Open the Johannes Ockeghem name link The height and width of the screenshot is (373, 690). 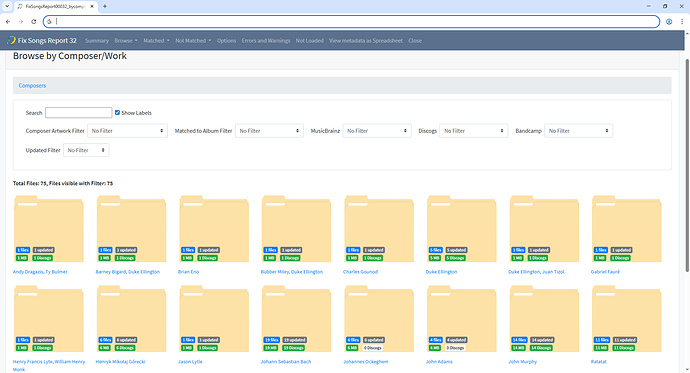[x=366, y=362]
